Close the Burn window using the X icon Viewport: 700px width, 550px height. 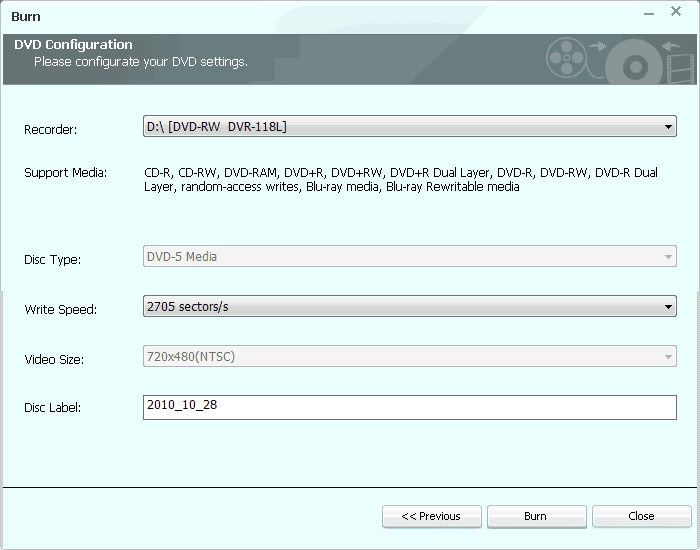(x=676, y=12)
